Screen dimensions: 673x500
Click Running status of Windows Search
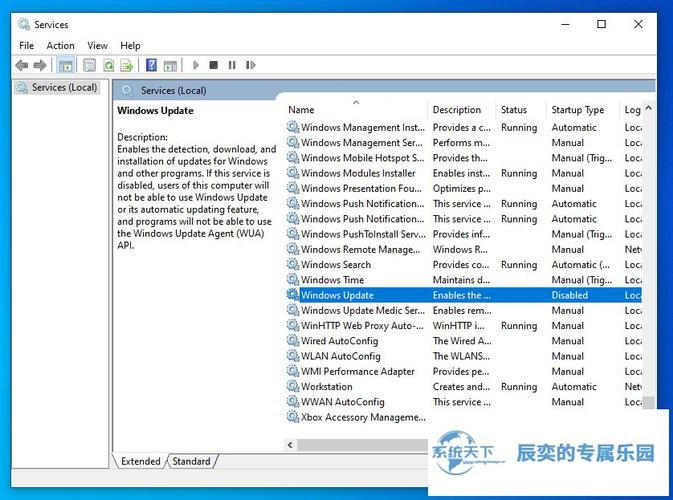[519, 265]
